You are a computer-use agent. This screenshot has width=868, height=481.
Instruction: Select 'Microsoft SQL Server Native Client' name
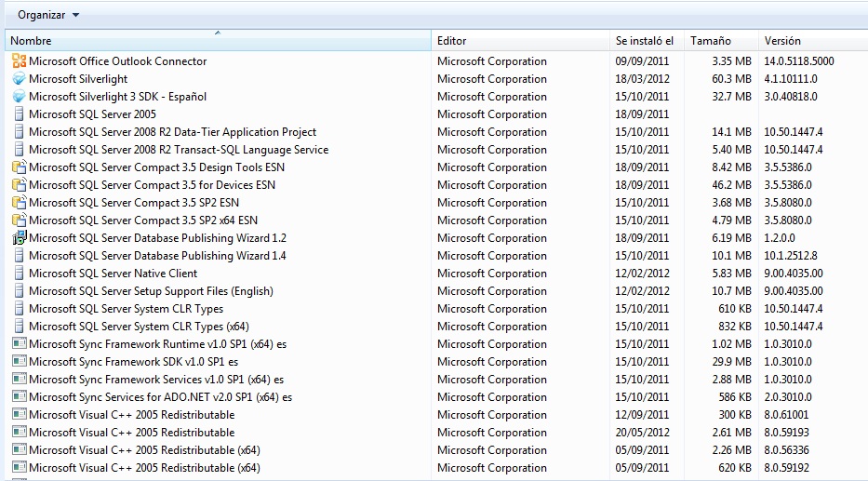click(x=113, y=274)
